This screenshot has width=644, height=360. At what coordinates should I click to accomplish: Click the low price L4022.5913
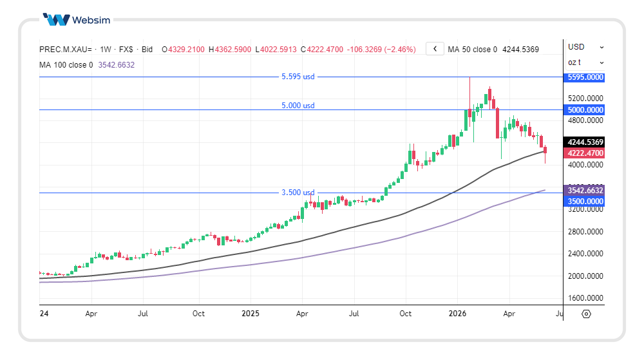(276, 49)
